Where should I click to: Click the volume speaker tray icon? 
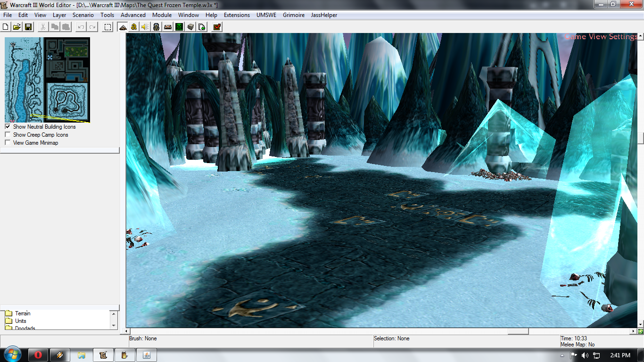click(x=585, y=355)
